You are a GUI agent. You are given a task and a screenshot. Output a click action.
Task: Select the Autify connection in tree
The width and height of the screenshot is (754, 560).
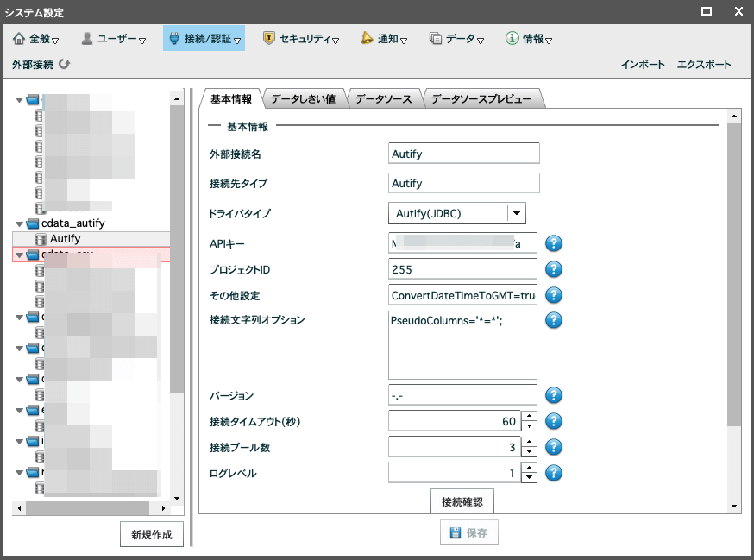point(65,239)
